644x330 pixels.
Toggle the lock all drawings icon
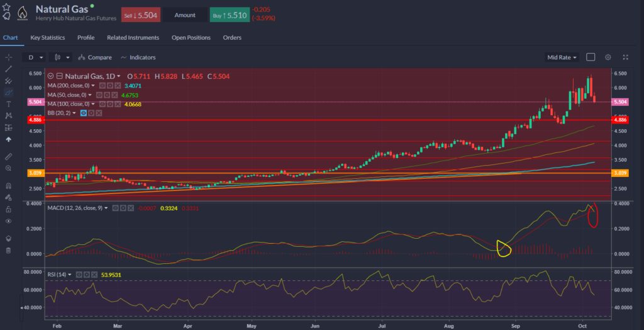pos(9,209)
